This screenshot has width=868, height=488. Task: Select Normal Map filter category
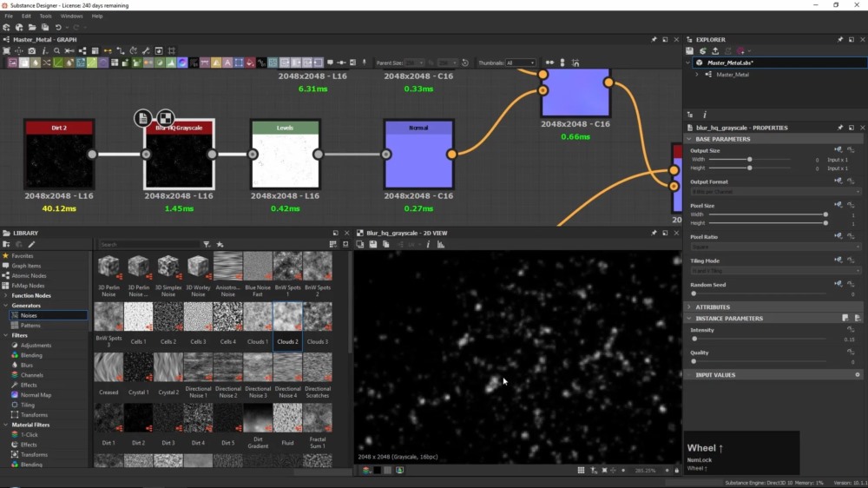tap(36, 395)
